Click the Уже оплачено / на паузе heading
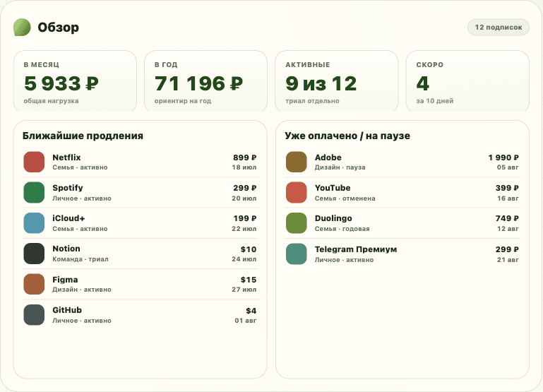The height and width of the screenshot is (392, 543). pos(347,136)
